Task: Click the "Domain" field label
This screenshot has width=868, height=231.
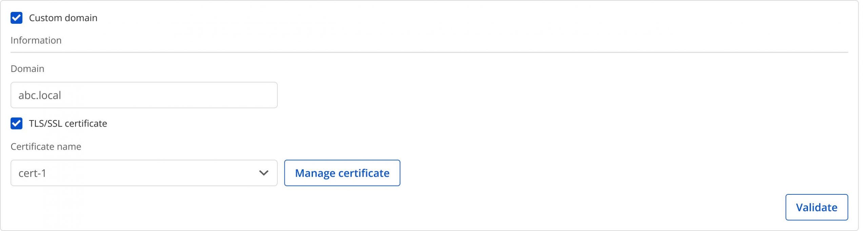Action: click(x=27, y=69)
